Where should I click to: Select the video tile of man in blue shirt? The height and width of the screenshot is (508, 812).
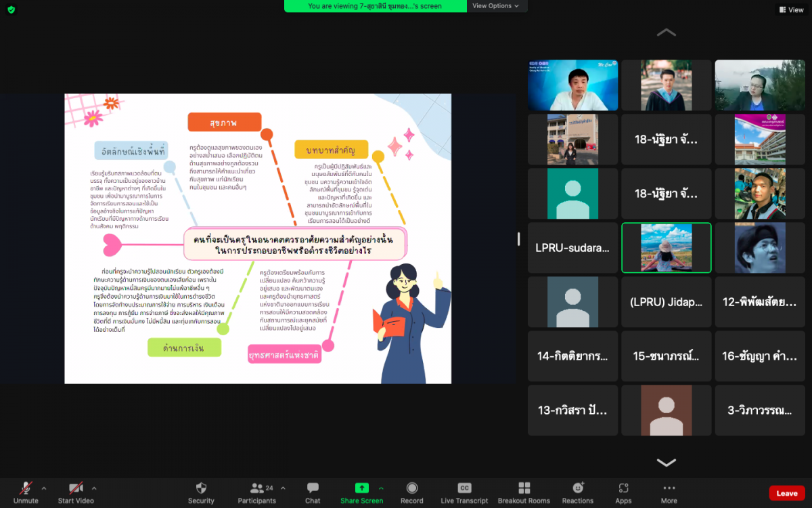(x=572, y=85)
